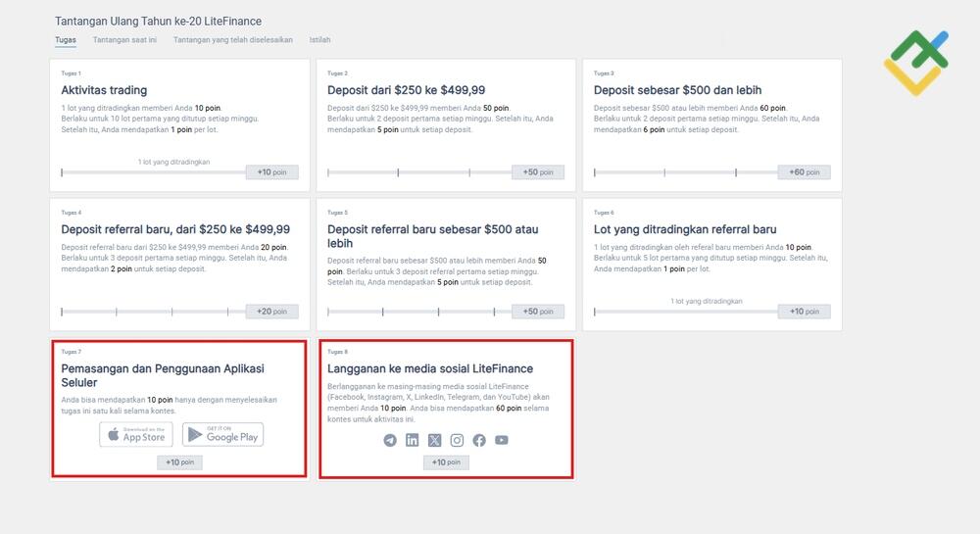Click the Deposit dari $250 progress bar
Image resolution: width=980 pixels, height=534 pixels.
[419, 172]
